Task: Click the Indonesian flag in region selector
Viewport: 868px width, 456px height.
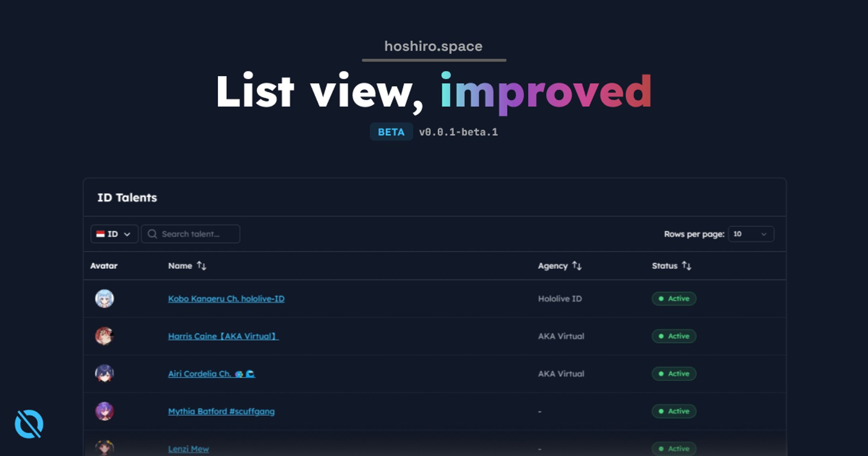Action: pyautogui.click(x=101, y=234)
